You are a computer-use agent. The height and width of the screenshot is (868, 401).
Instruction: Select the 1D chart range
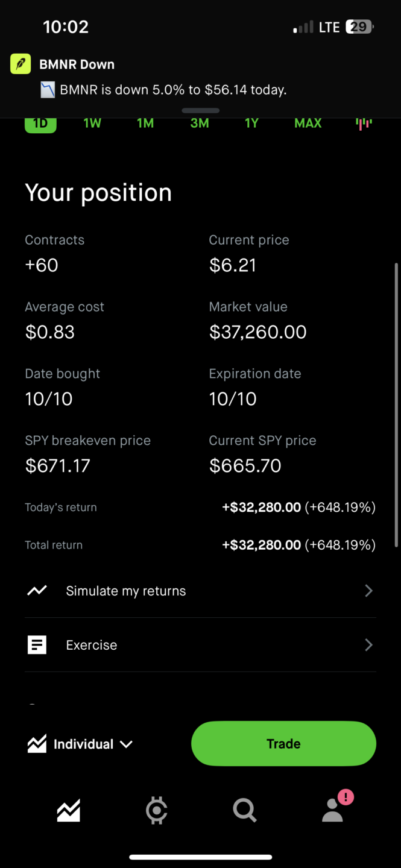click(x=40, y=124)
